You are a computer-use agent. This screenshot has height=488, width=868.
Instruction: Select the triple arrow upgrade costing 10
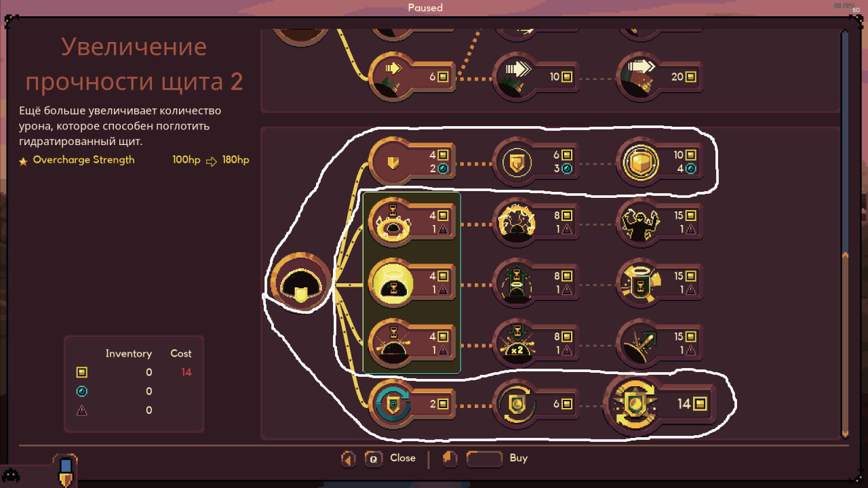[x=536, y=77]
